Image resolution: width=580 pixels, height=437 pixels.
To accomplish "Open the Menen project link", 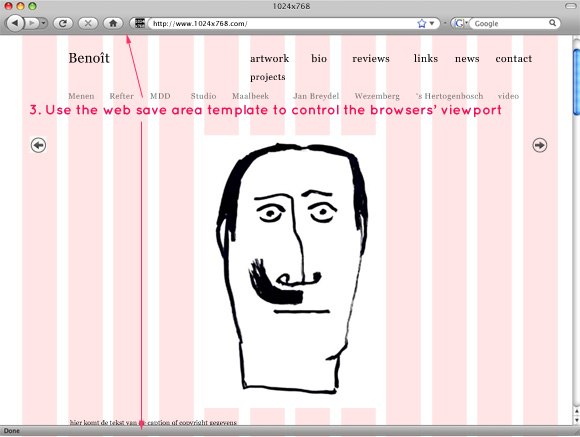I will tap(81, 96).
